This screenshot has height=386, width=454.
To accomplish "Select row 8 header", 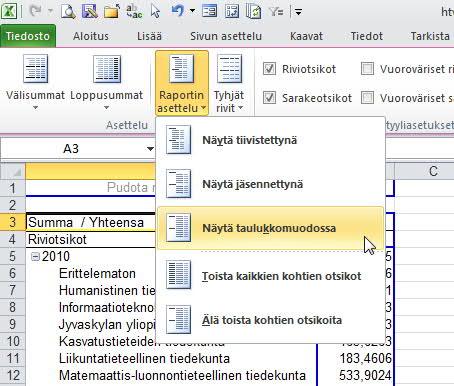I will [x=13, y=307].
